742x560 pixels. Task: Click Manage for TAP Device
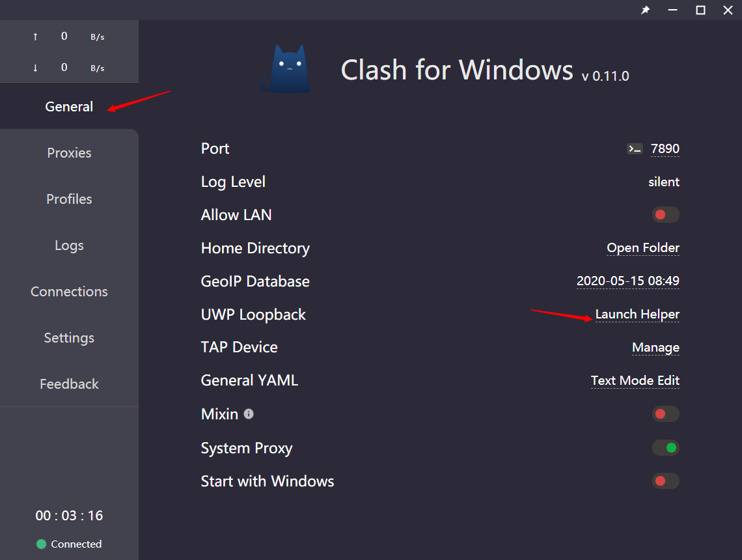click(655, 348)
